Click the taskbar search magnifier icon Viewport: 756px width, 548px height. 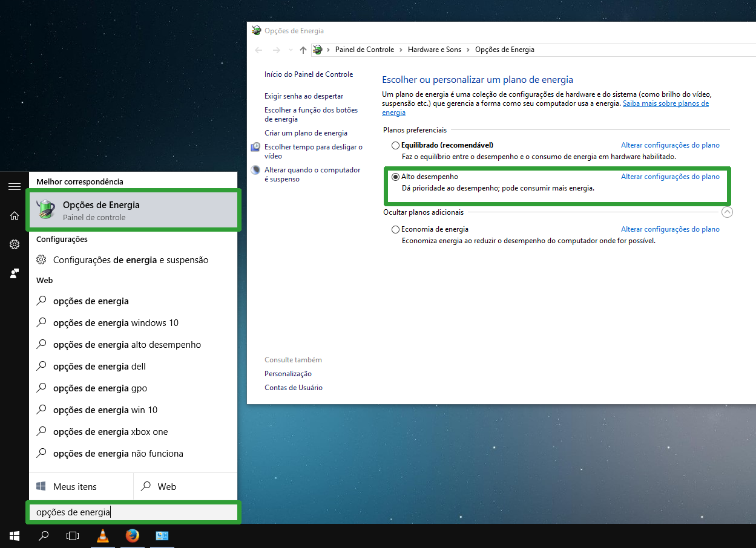(x=44, y=536)
